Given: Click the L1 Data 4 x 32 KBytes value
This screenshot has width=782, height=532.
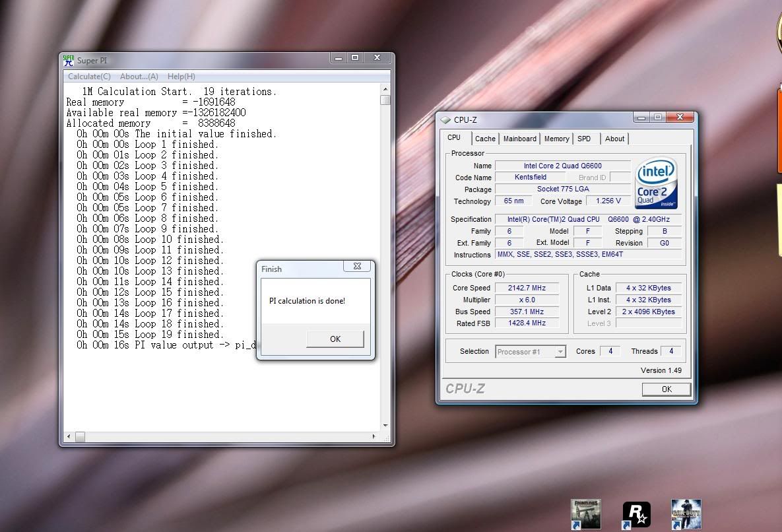Looking at the screenshot, I should tap(648, 288).
